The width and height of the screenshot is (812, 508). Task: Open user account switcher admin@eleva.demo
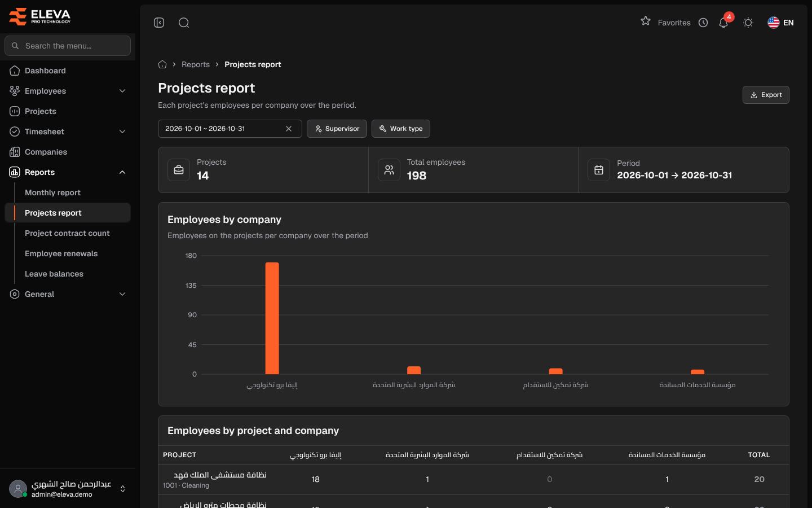click(68, 489)
